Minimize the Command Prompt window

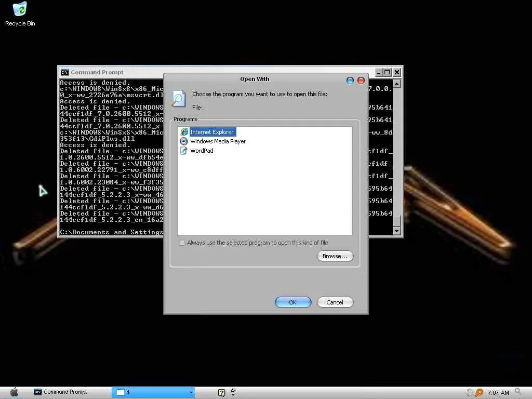pyautogui.click(x=379, y=72)
